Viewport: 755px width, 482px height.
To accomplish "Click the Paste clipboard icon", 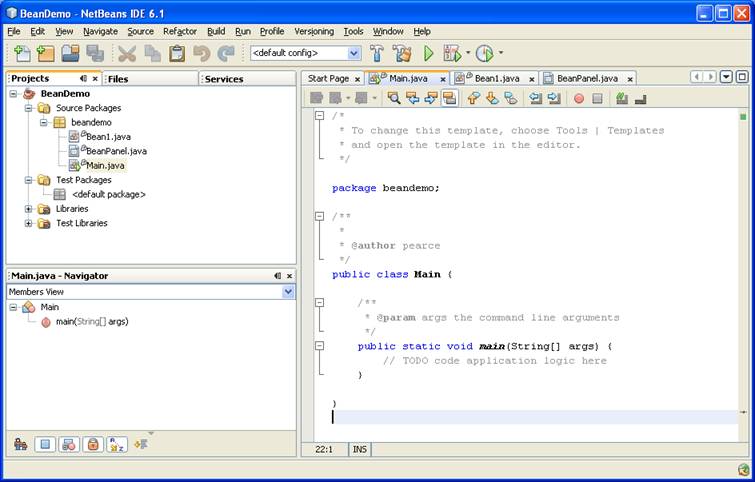I will [x=177, y=53].
